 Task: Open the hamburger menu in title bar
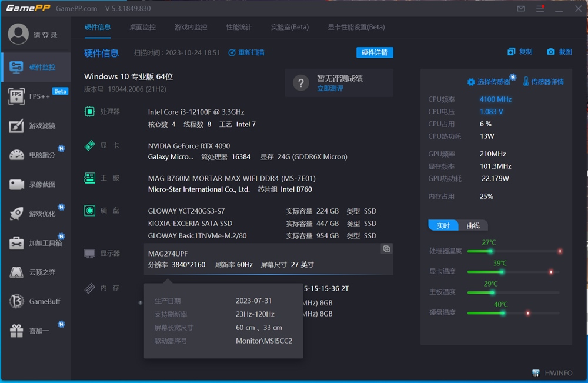[540, 8]
